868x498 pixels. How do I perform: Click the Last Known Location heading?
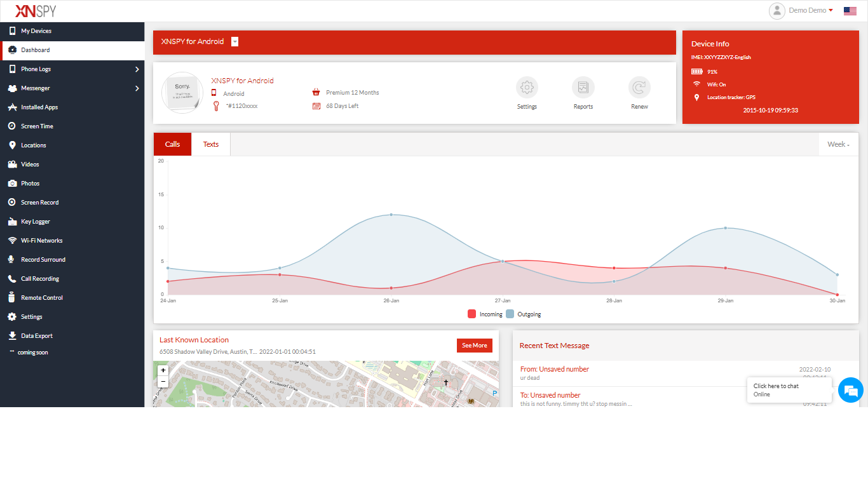pos(194,340)
